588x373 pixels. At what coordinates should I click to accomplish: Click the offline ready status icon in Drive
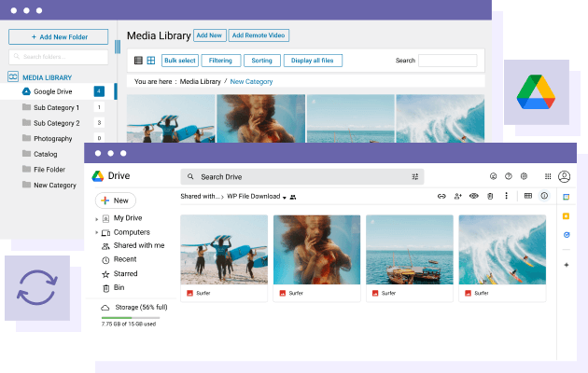(x=493, y=176)
